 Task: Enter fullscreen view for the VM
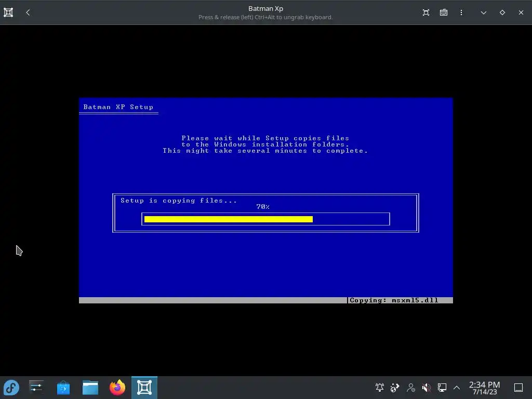tap(426, 12)
